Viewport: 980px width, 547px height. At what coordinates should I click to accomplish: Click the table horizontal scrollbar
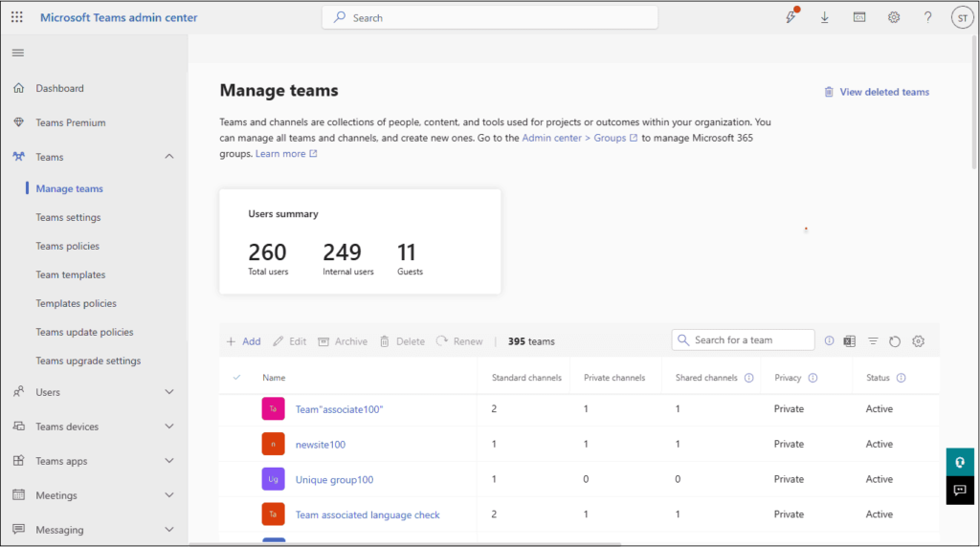click(406, 544)
